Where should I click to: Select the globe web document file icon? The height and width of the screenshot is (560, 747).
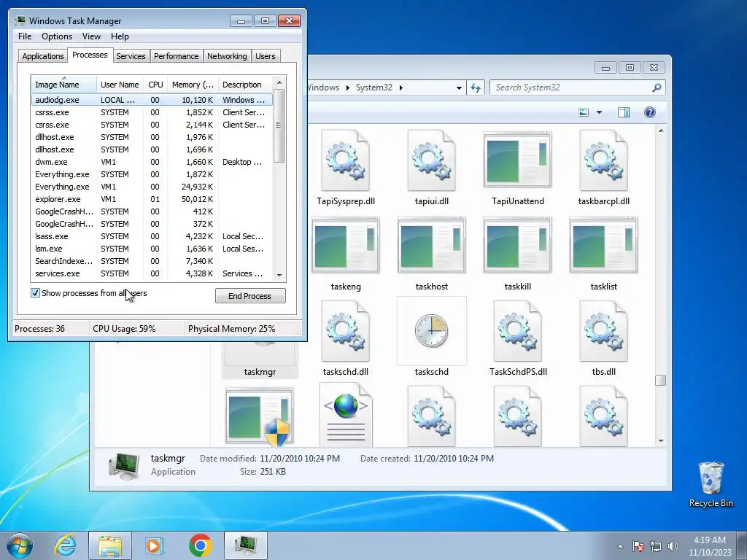tap(346, 416)
